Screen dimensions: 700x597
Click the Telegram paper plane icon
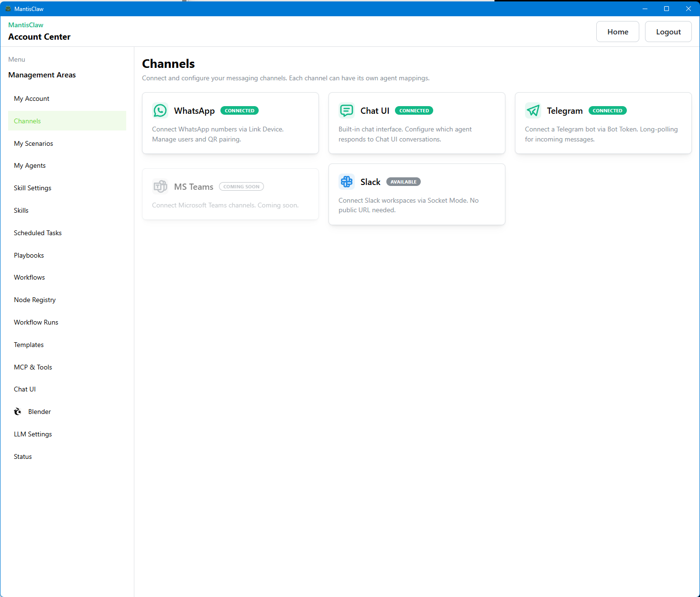pos(533,110)
